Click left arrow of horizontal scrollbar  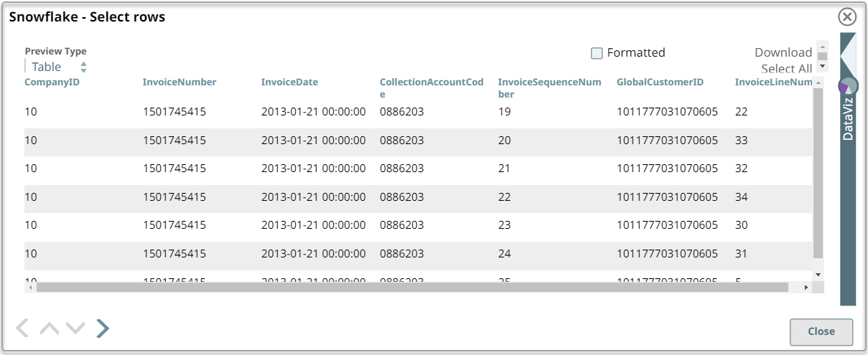pyautogui.click(x=29, y=287)
